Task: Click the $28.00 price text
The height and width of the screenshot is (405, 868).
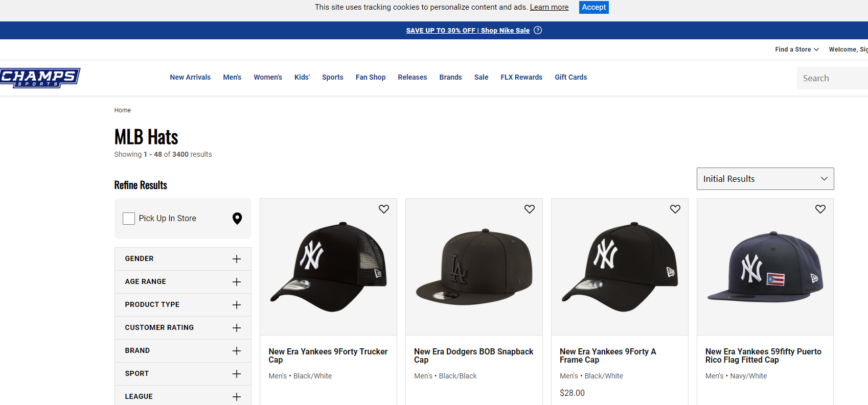Action: pyautogui.click(x=572, y=393)
